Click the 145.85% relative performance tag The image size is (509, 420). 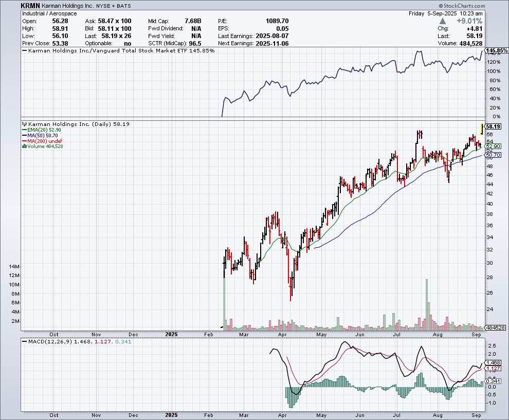point(496,51)
